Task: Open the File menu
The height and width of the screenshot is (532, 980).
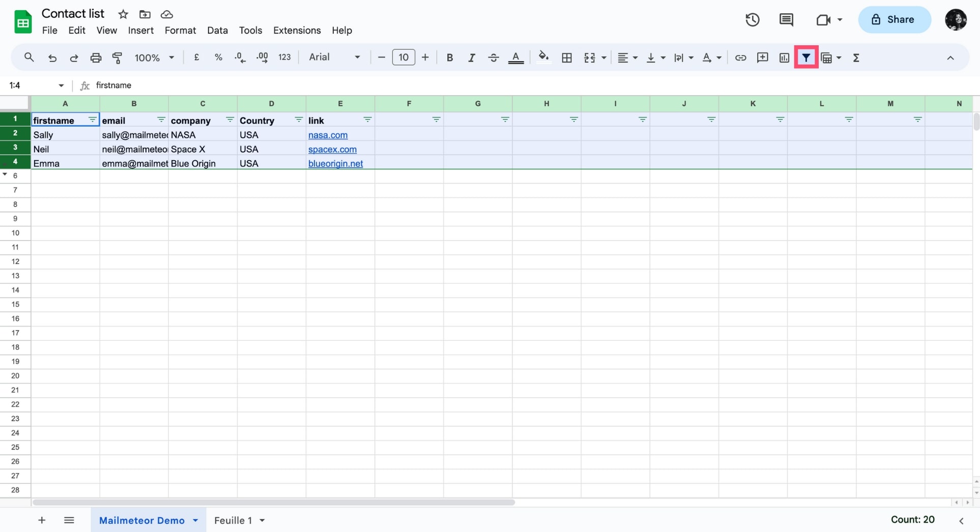Action: 49,31
